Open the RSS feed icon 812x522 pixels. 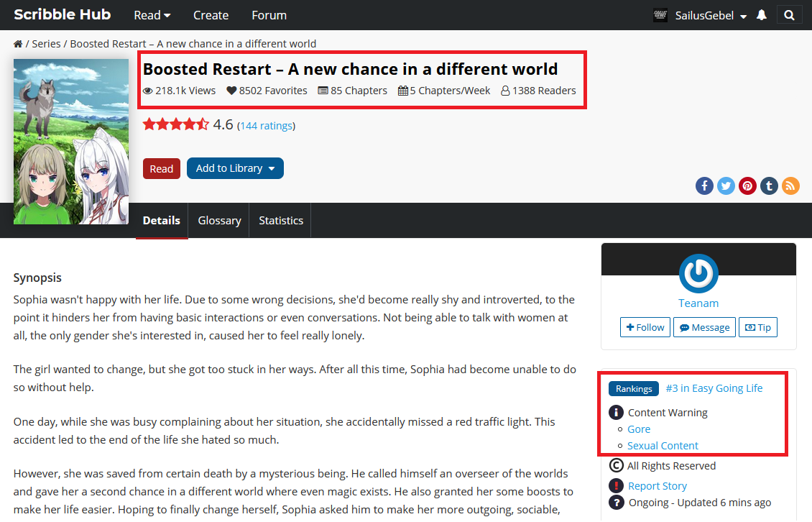tap(790, 186)
